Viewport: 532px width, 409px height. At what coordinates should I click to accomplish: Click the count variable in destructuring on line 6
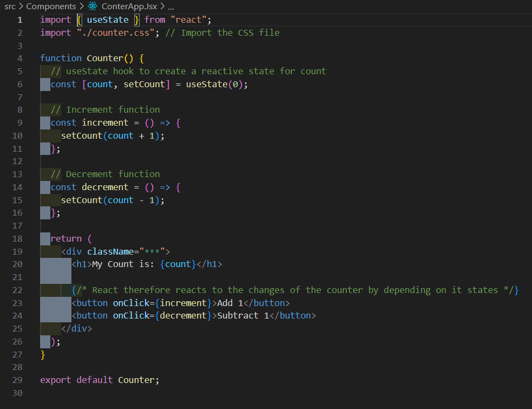coord(100,84)
